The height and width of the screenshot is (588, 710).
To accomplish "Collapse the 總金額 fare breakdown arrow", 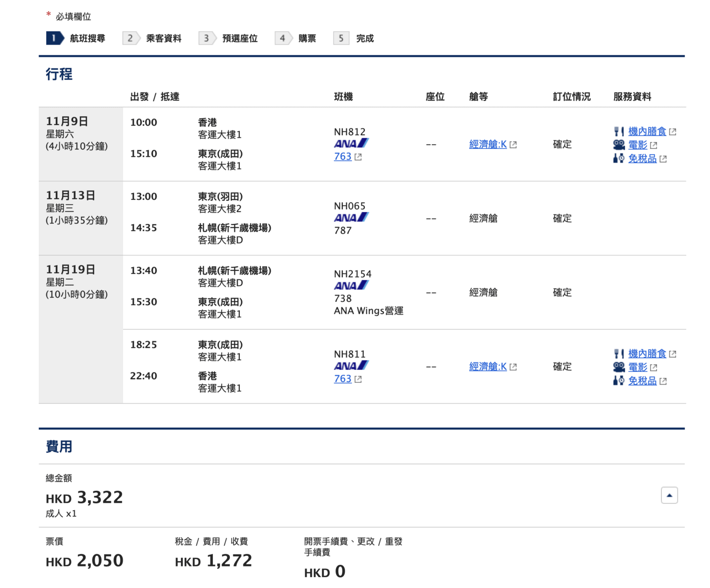I will (669, 495).
